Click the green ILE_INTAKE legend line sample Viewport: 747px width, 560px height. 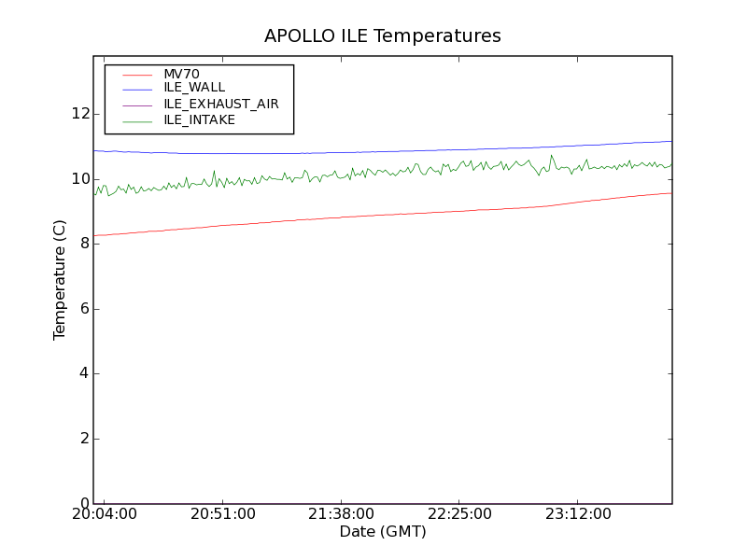tap(137, 121)
